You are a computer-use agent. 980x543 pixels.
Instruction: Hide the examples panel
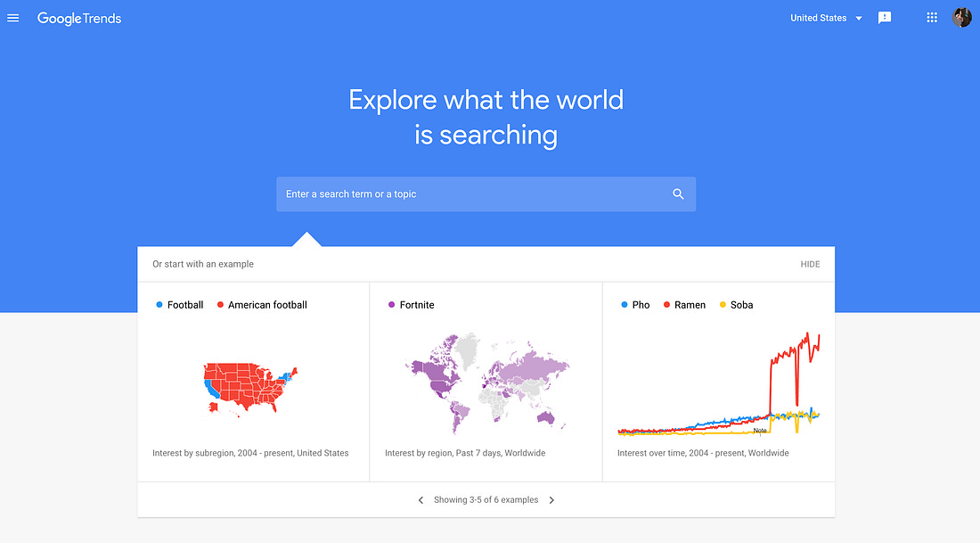(810, 264)
